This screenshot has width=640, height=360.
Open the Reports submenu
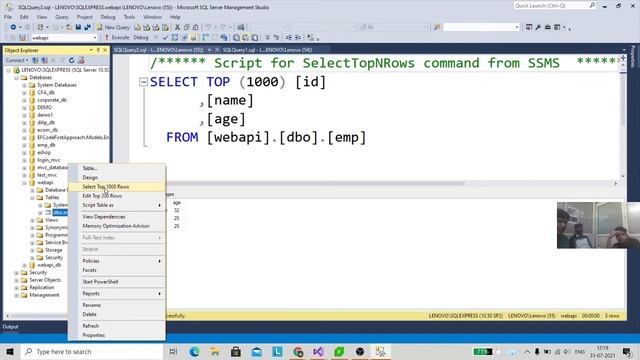pyautogui.click(x=117, y=293)
